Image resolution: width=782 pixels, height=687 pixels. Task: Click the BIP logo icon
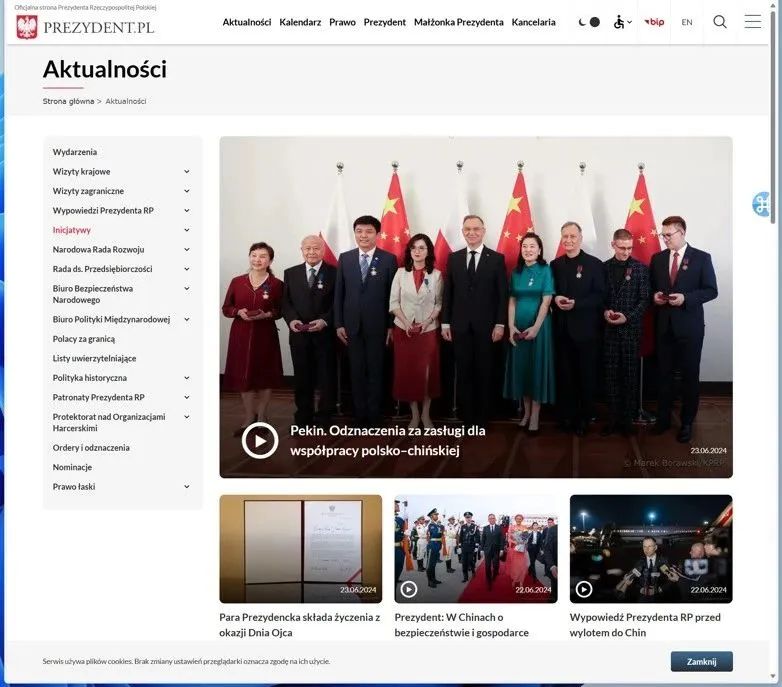[654, 22]
